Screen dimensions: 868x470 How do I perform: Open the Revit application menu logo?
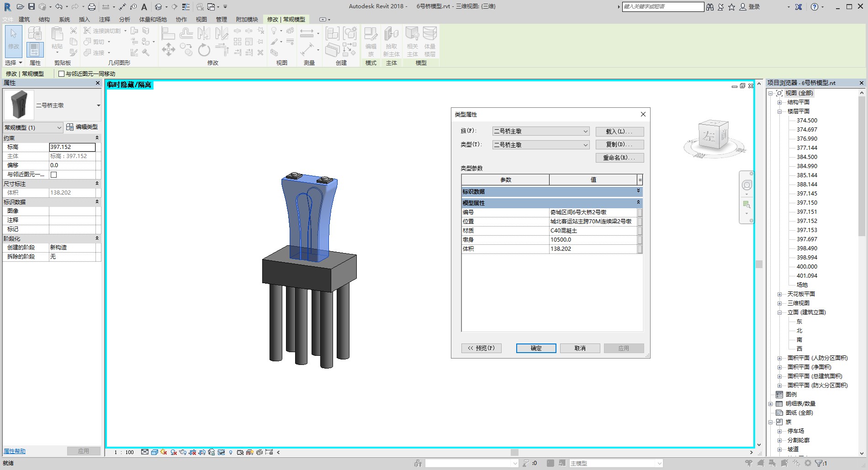coord(7,7)
